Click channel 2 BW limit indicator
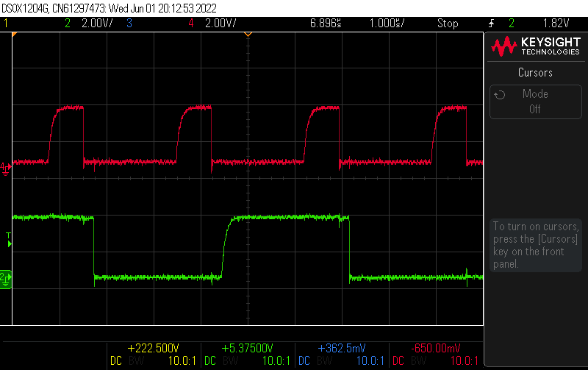Viewport: 588px width, 370px height. click(230, 361)
